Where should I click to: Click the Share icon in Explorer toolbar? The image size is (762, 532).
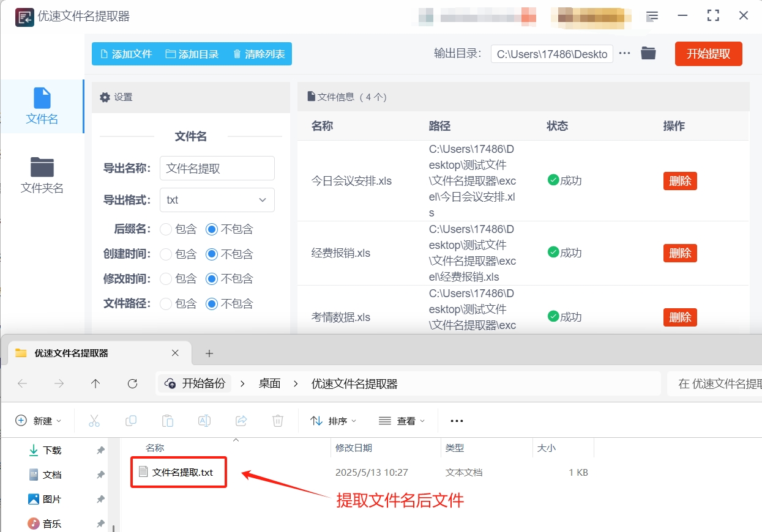point(241,421)
